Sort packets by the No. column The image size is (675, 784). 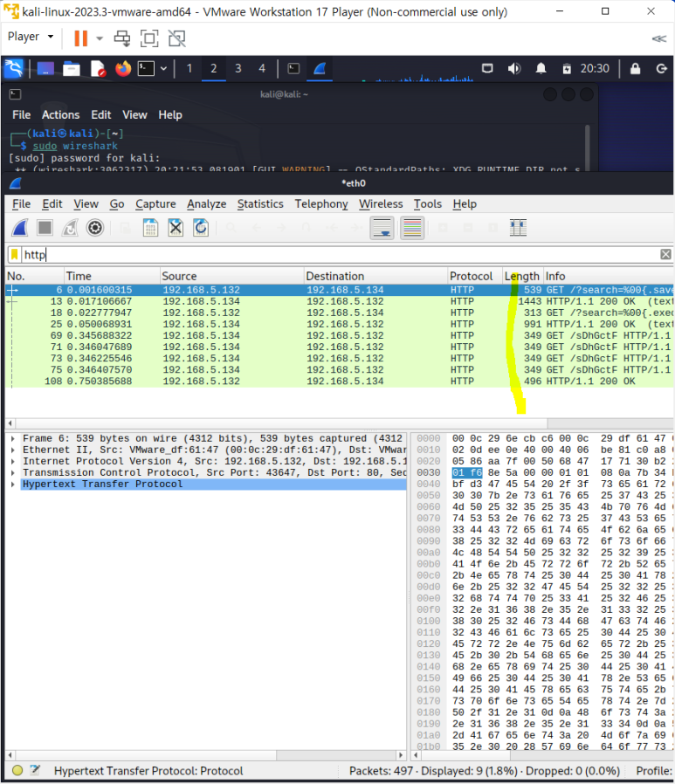click(x=35, y=276)
